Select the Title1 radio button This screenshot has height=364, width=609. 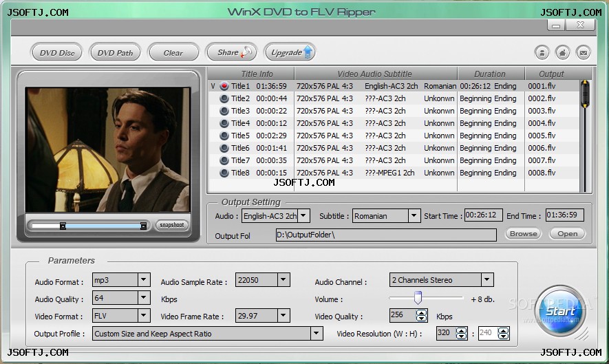coord(224,86)
